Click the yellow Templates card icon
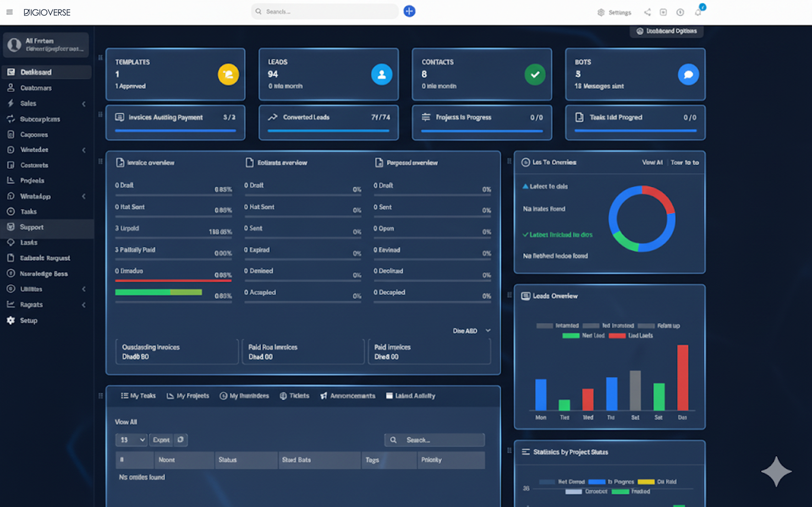 point(228,74)
